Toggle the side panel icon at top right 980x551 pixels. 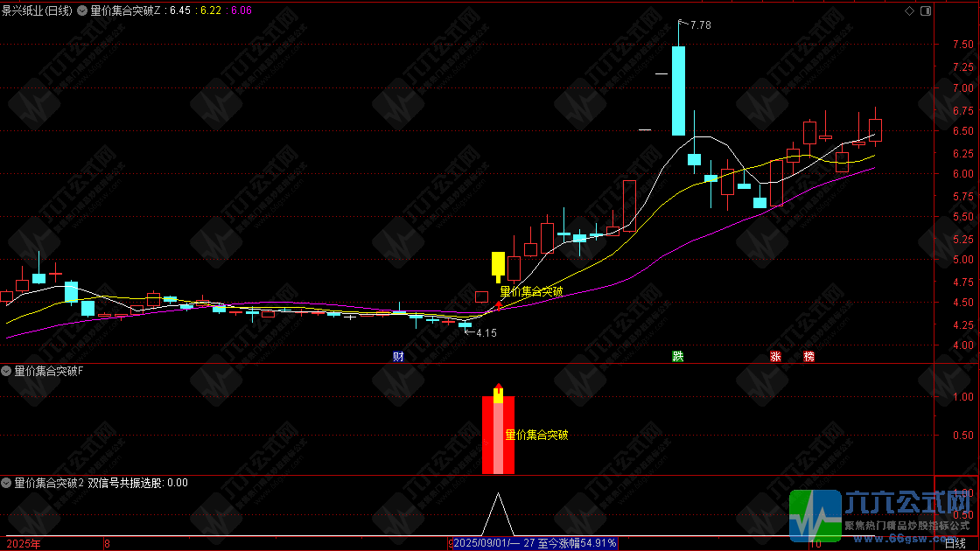tap(926, 10)
